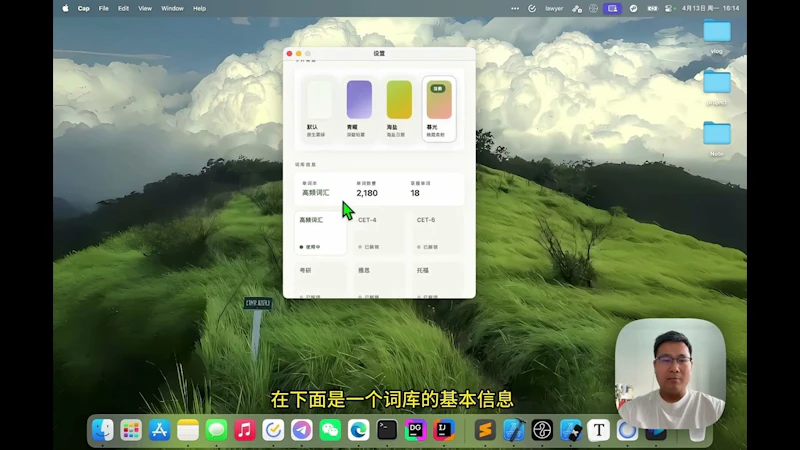Open the Edit menu

123,8
